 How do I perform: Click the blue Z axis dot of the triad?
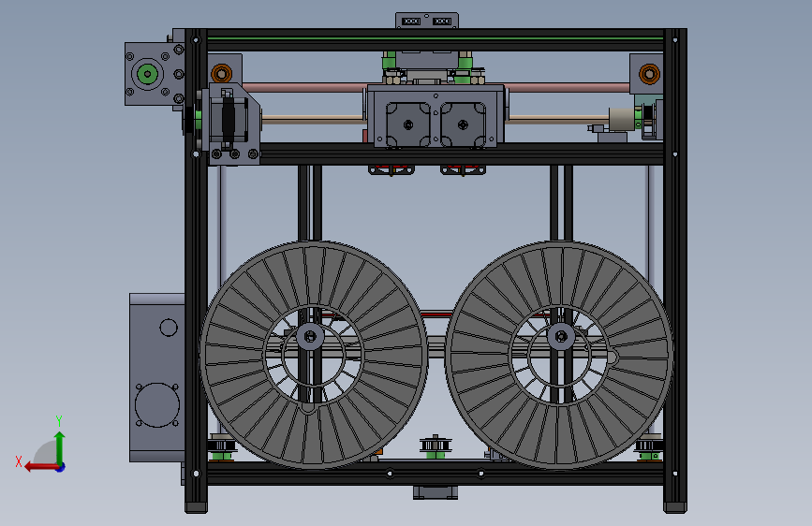61,467
